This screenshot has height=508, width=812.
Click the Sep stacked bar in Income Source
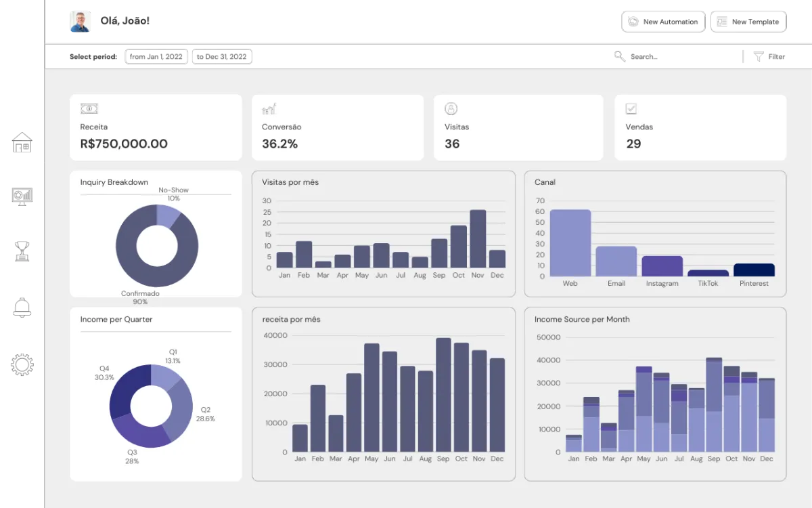(714, 404)
